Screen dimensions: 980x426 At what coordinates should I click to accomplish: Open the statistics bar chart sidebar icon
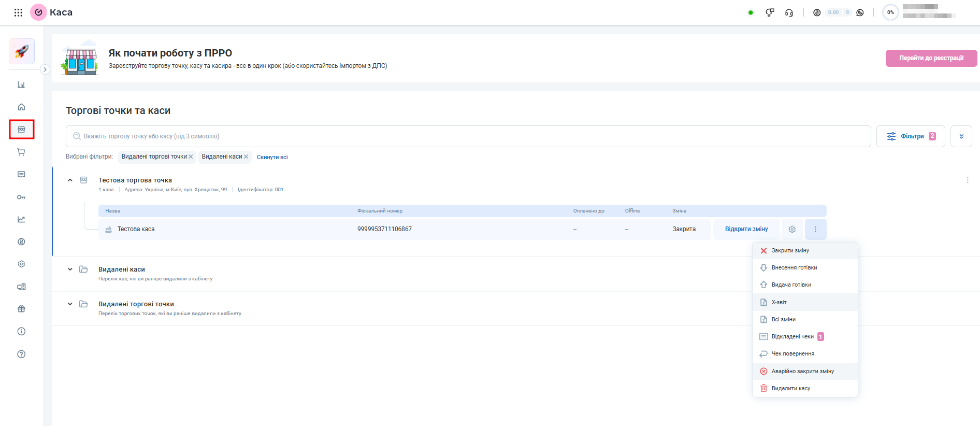click(x=21, y=84)
